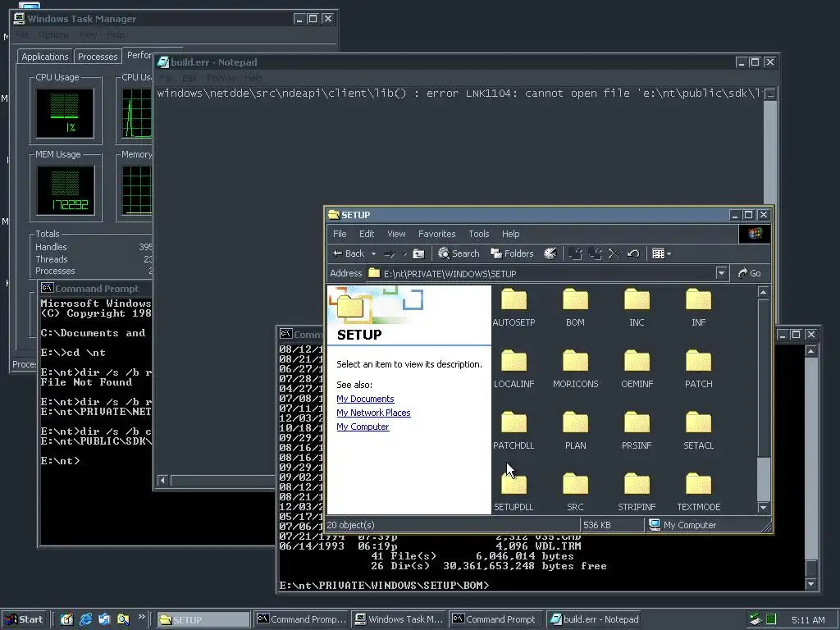840x630 pixels.
Task: Click the Command Prompt scroll down arrow
Action: pos(811,583)
